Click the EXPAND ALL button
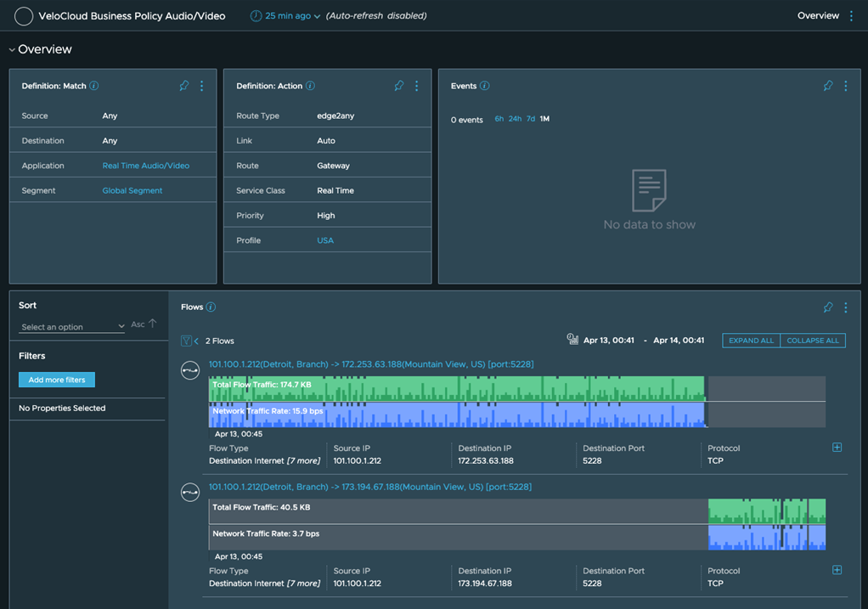Image resolution: width=868 pixels, height=609 pixels. pos(751,341)
